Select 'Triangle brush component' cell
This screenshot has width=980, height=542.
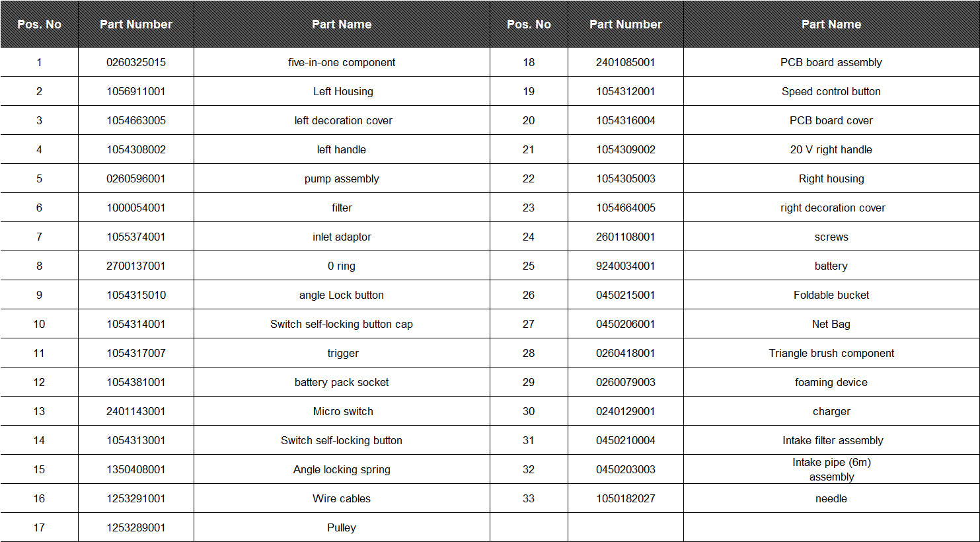(831, 353)
